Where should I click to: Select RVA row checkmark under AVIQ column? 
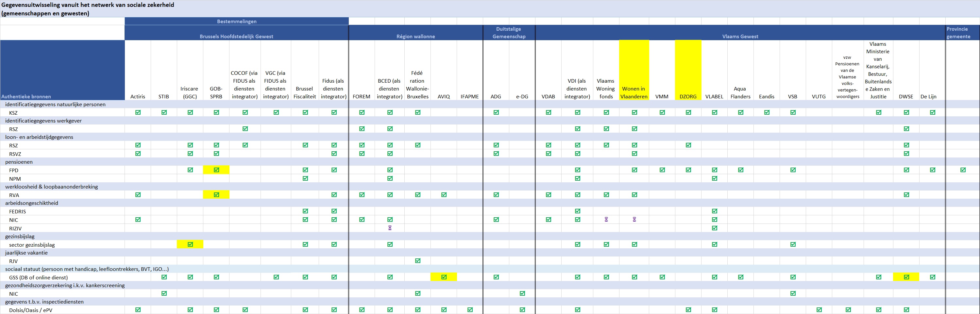click(444, 195)
